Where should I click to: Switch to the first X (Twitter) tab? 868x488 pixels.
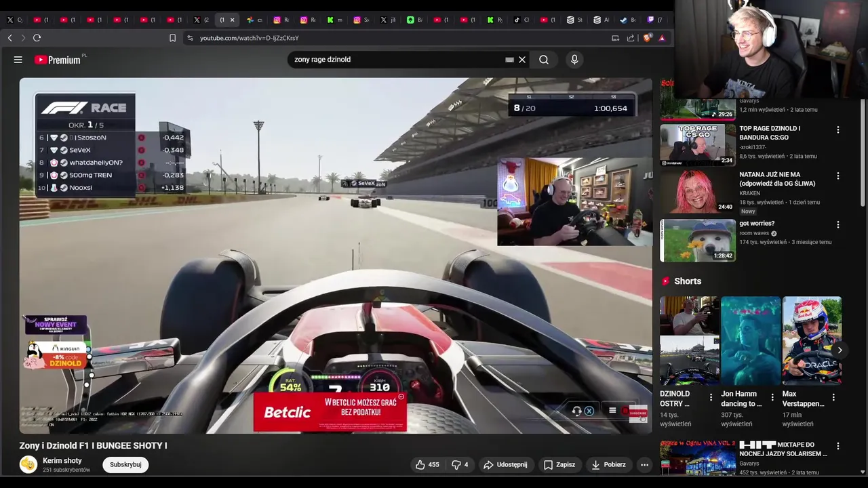tap(14, 20)
